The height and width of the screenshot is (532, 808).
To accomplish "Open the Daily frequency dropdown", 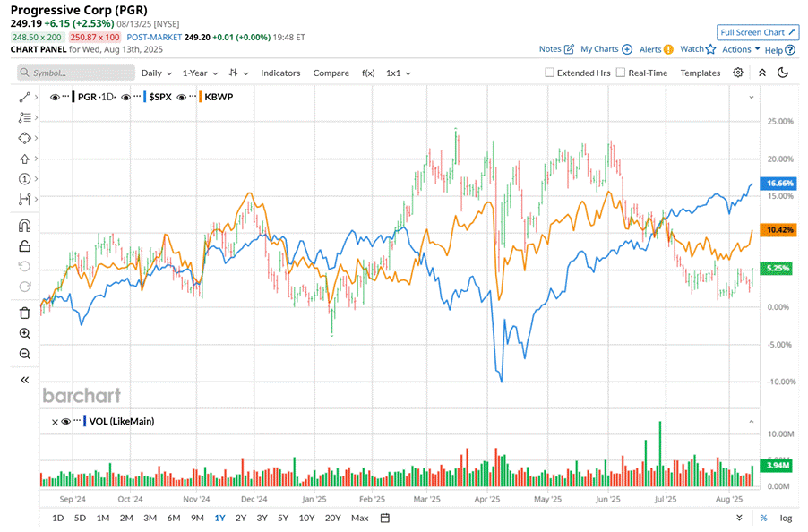I will [x=156, y=73].
